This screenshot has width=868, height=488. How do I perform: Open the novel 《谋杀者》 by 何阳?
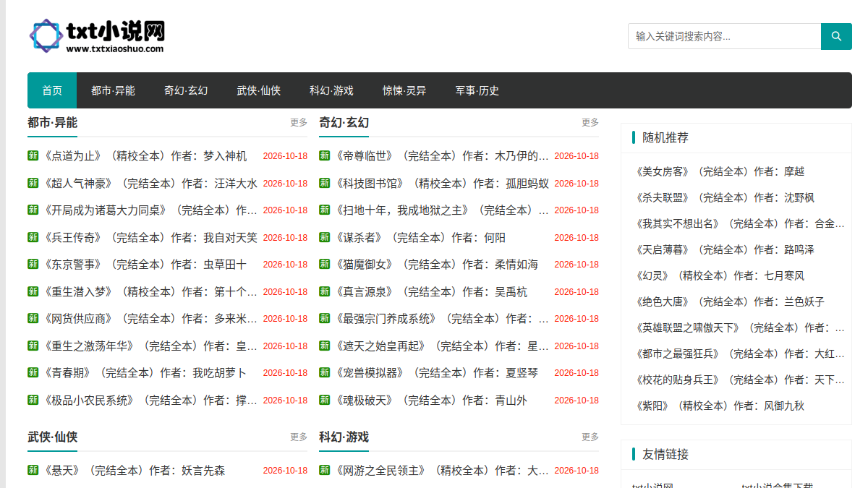[x=420, y=237]
